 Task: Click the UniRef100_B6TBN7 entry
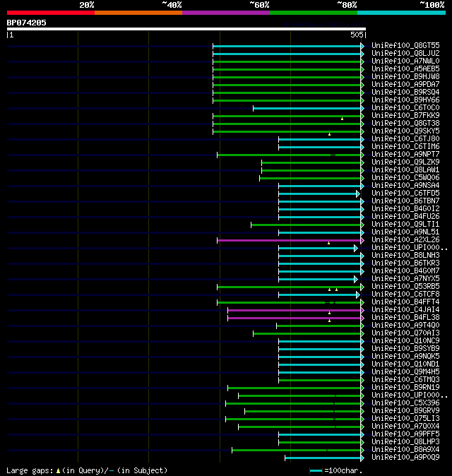[405, 201]
